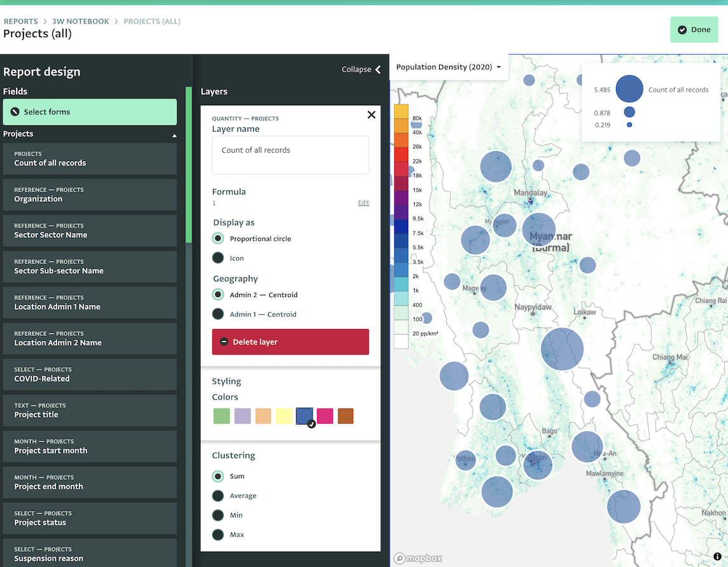Select Project end month field
Image resolution: width=728 pixels, height=567 pixels.
tap(90, 482)
